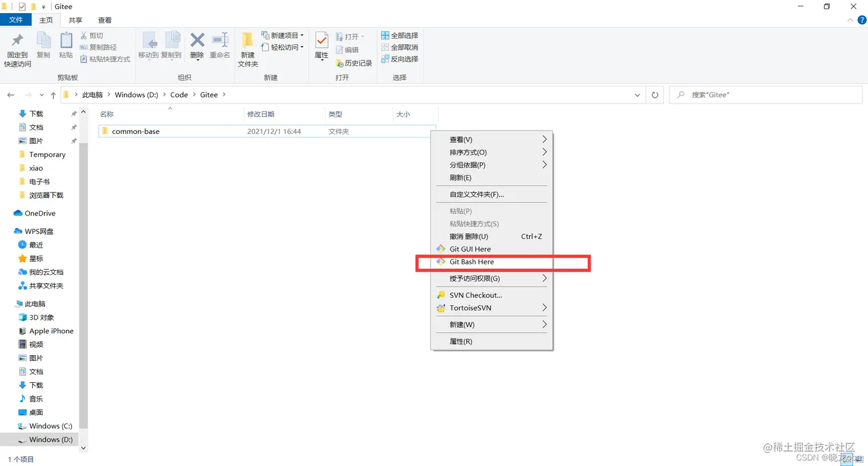Select the common-base folder
The width and height of the screenshot is (868, 466).
(267, 131)
